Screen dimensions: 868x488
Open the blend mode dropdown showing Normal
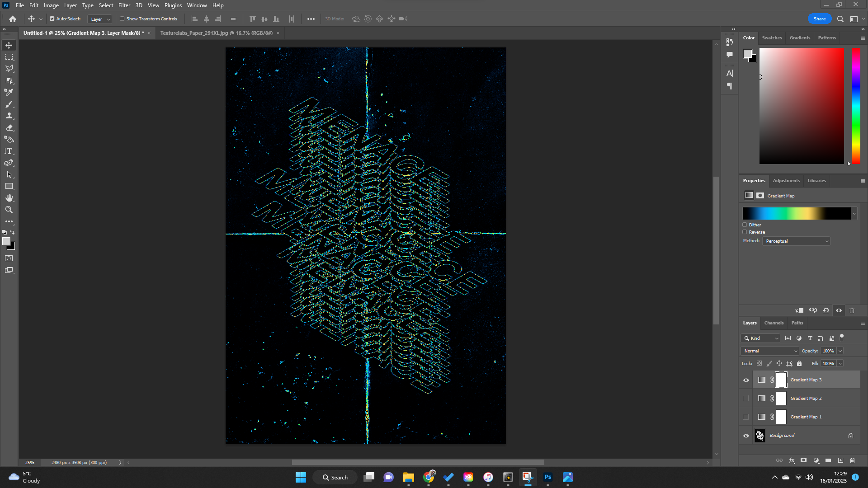click(x=769, y=351)
